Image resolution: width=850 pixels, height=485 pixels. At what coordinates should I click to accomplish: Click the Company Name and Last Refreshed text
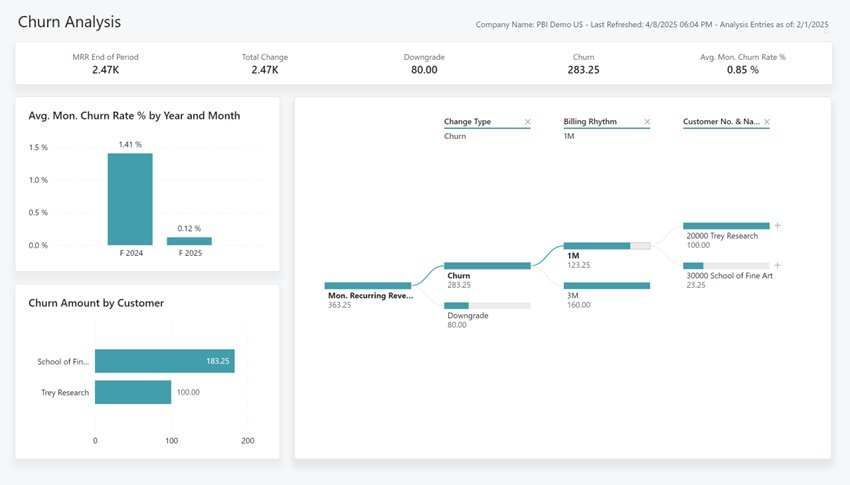coord(652,25)
